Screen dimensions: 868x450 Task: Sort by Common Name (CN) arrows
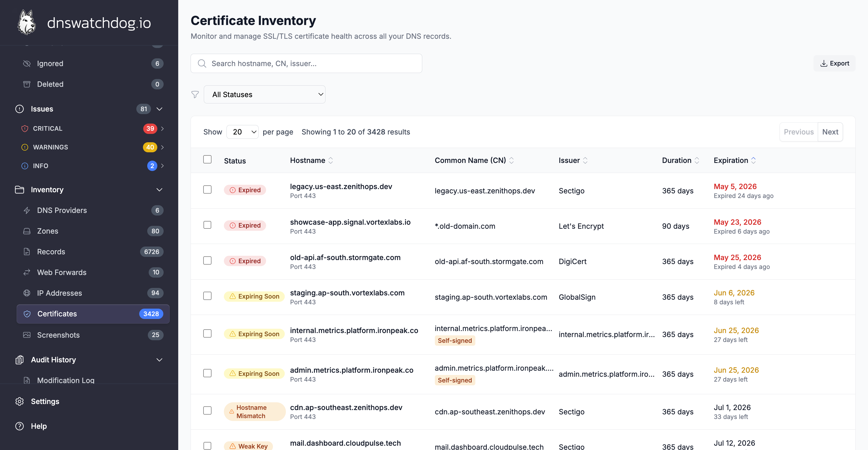[x=511, y=161]
